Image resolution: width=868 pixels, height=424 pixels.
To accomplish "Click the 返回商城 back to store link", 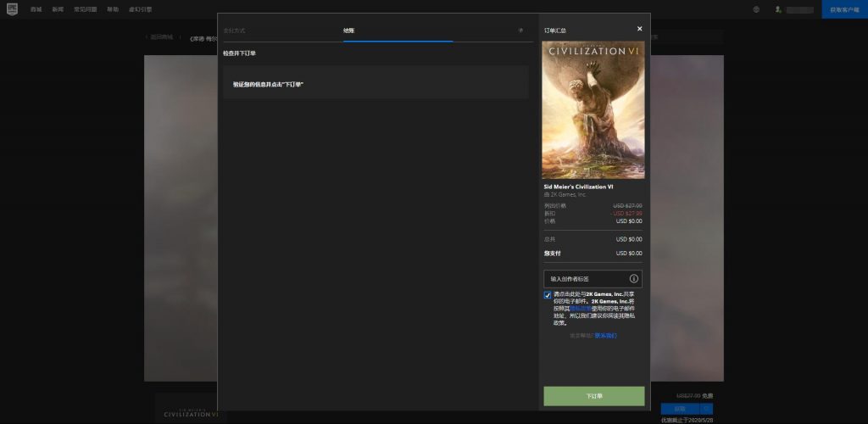I will pyautogui.click(x=160, y=37).
